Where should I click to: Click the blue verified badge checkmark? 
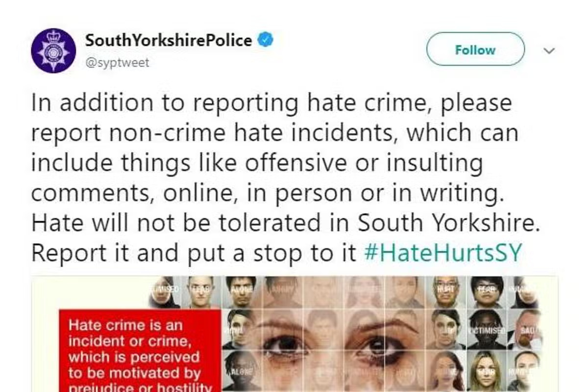266,40
